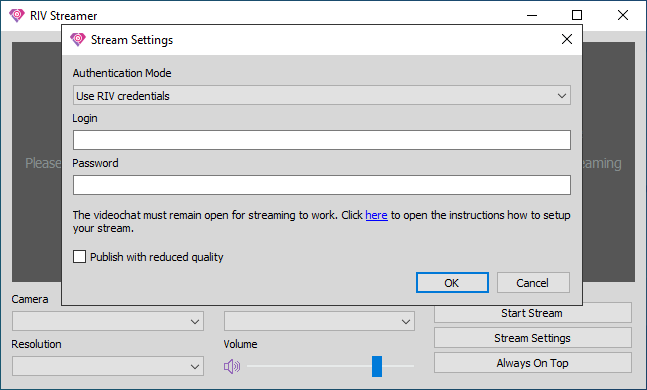Focus the Password input field
647x390 pixels.
click(x=322, y=185)
